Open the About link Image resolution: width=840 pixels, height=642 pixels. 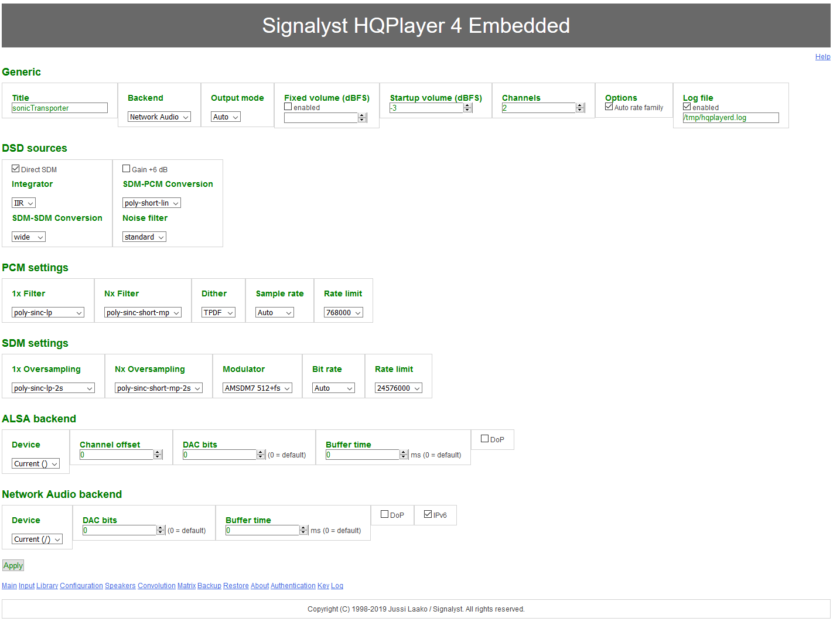coord(259,586)
